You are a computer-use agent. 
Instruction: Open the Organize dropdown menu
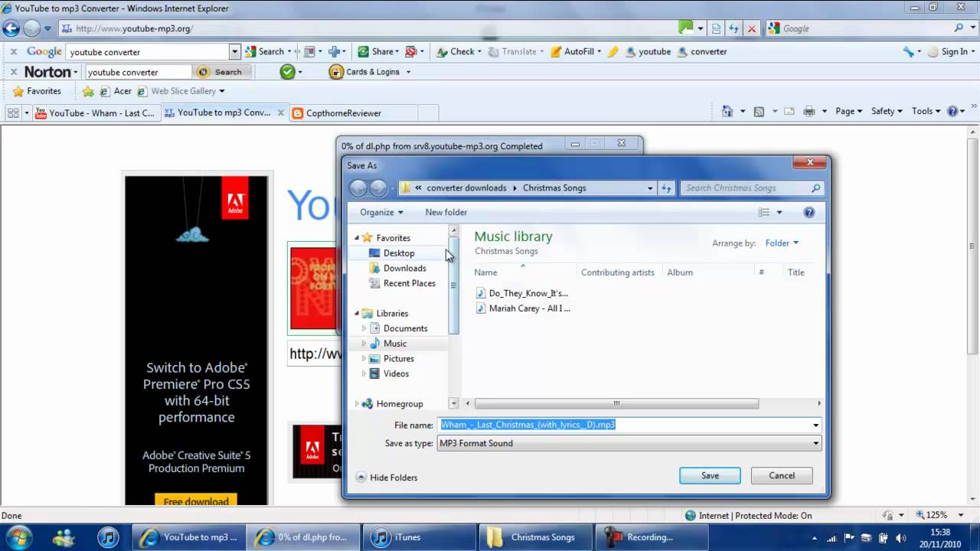click(381, 212)
